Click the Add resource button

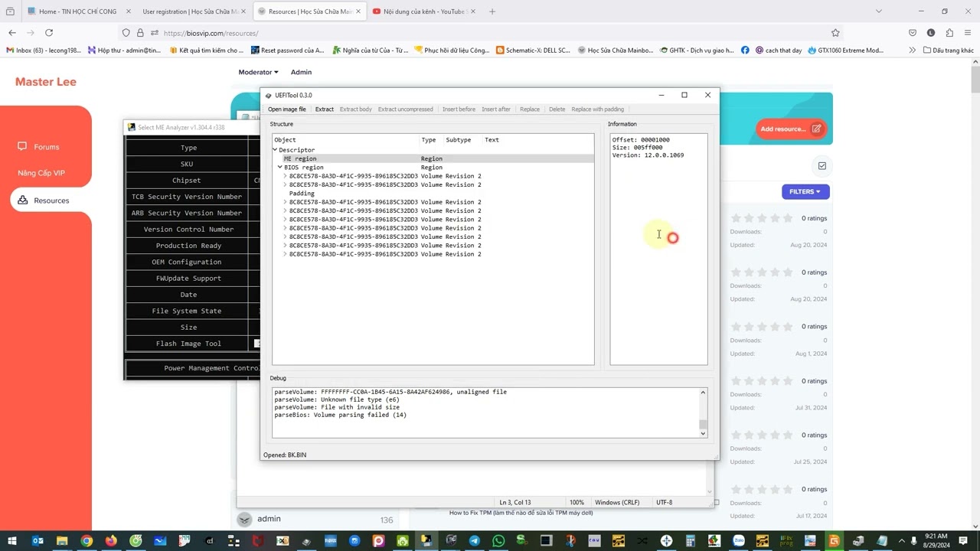click(x=792, y=129)
